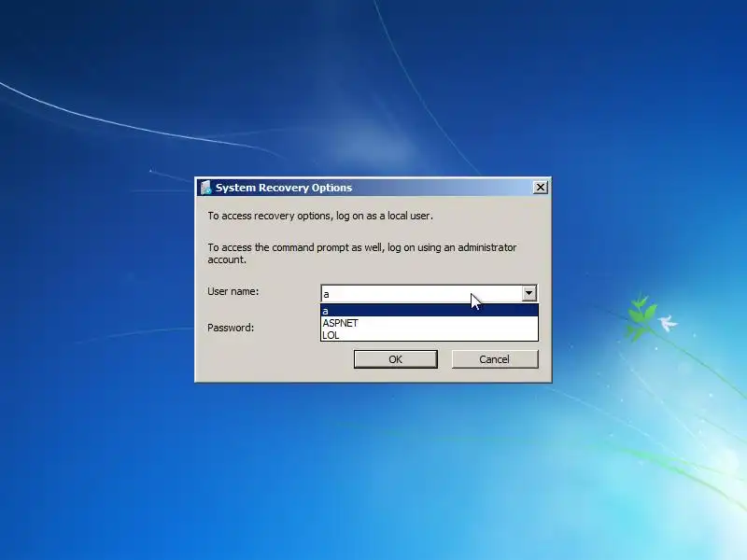
Task: Close the System Recovery Options dialog
Action: click(541, 188)
